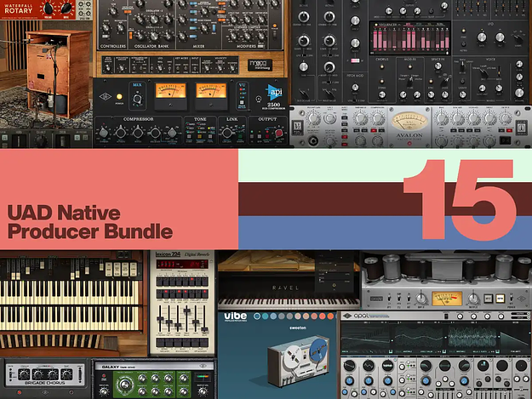Select the first blue vibe color dot
532x399 pixels.
click(x=257, y=316)
